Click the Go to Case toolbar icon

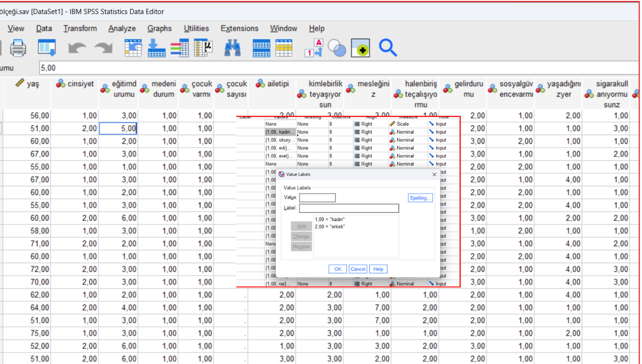[x=133, y=47]
